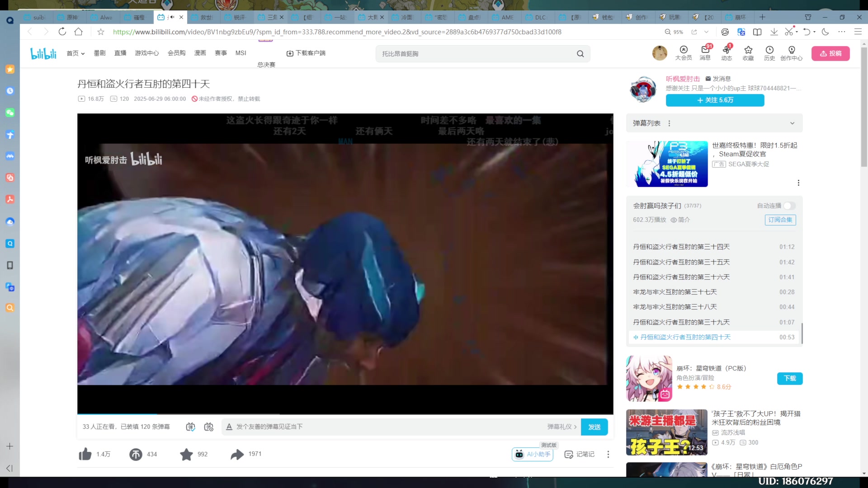The image size is (868, 488).
Task: Like the video with thumbs-up icon
Action: coord(85,454)
